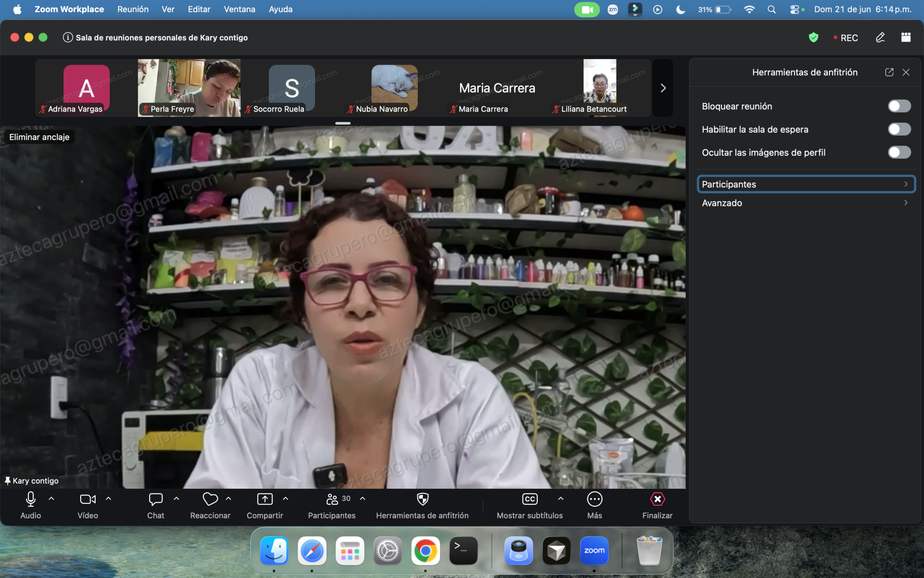Image resolution: width=924 pixels, height=578 pixels.
Task: Open the Reunión menu
Action: coord(133,9)
